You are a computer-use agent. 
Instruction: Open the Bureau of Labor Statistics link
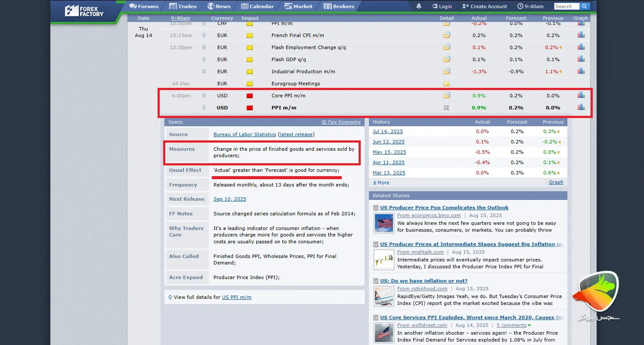tap(245, 134)
